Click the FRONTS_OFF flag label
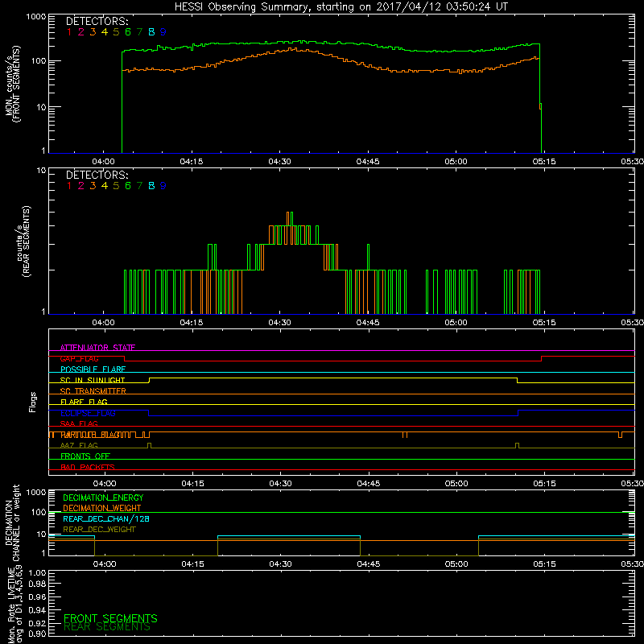 click(x=85, y=456)
